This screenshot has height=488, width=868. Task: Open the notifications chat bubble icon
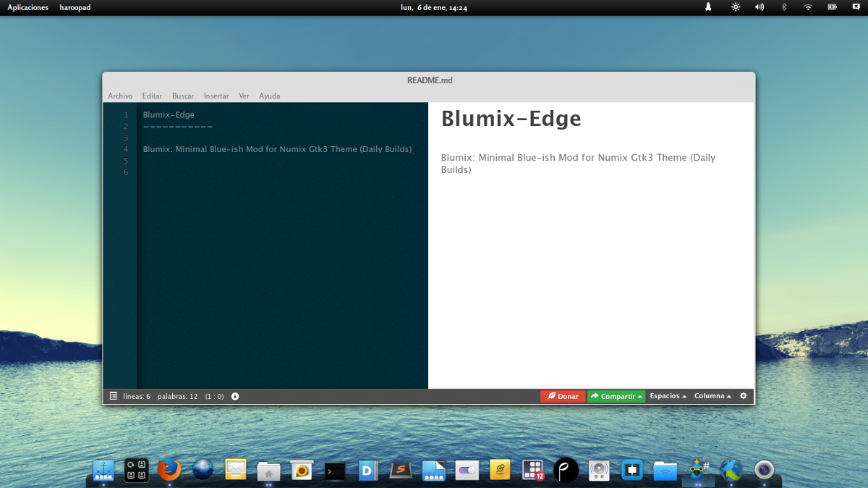pyautogui.click(x=856, y=7)
